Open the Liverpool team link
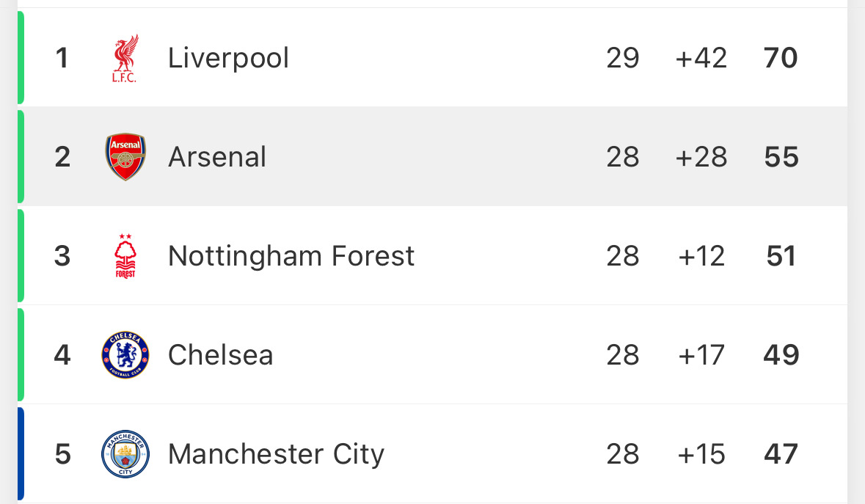Image resolution: width=865 pixels, height=504 pixels. [228, 59]
